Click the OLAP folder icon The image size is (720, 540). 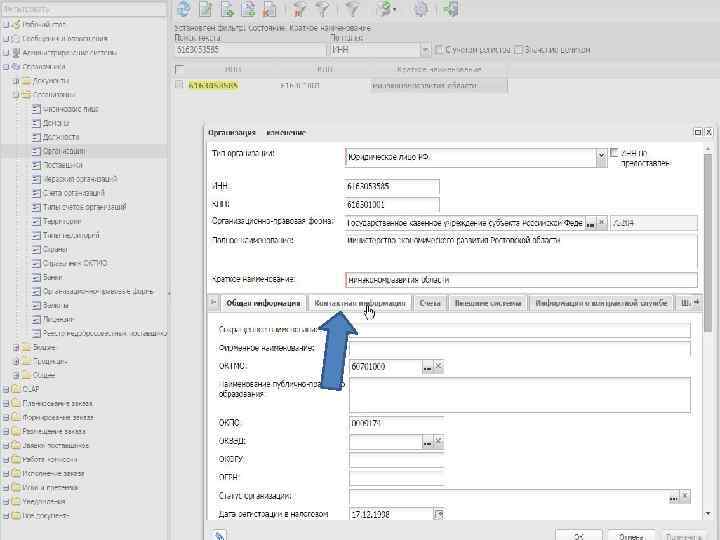16,389
